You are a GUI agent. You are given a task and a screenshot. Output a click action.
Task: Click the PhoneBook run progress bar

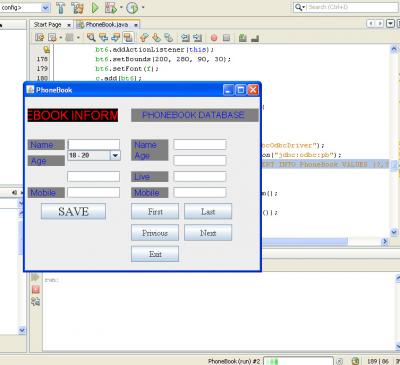pos(298,361)
